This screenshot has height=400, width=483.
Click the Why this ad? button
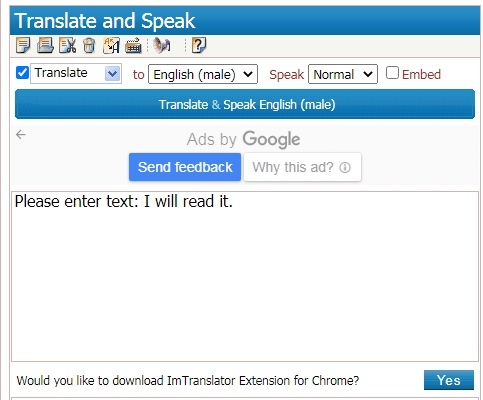(302, 167)
